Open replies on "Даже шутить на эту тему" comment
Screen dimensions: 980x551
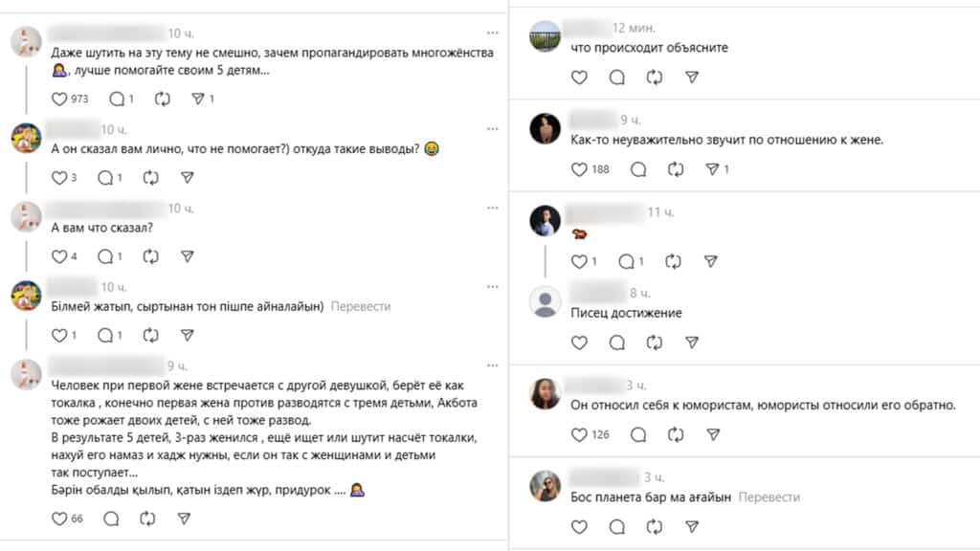tap(117, 99)
